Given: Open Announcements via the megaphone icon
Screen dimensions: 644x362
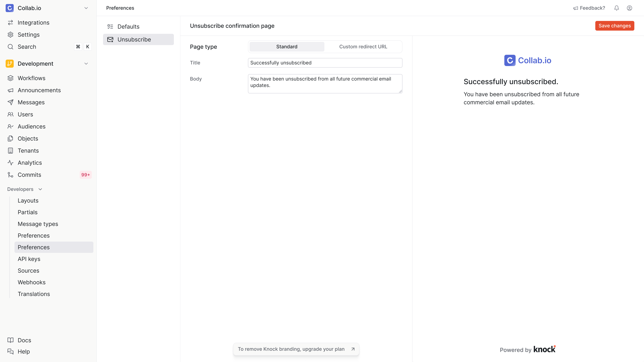Looking at the screenshot, I should (10, 90).
